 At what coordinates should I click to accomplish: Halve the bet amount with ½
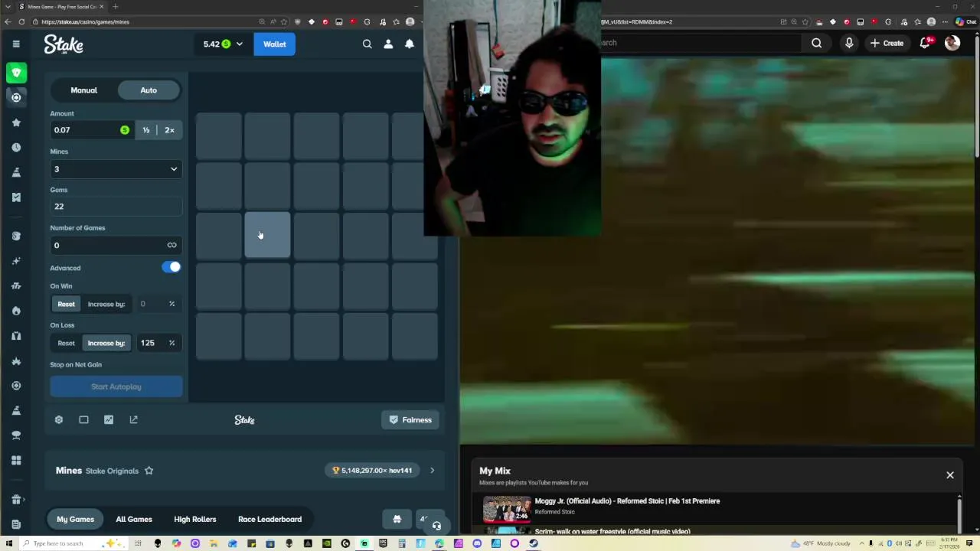pyautogui.click(x=146, y=130)
